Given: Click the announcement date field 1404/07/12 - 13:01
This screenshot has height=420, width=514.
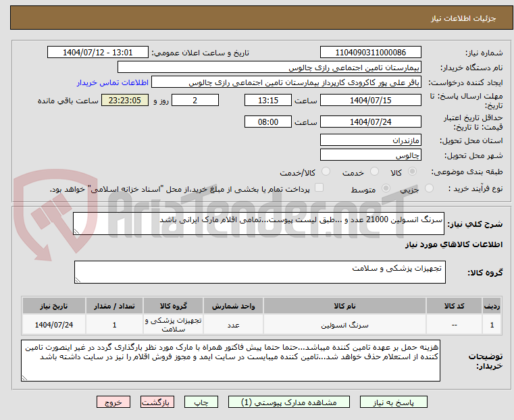Looking at the screenshot, I should [x=98, y=53].
